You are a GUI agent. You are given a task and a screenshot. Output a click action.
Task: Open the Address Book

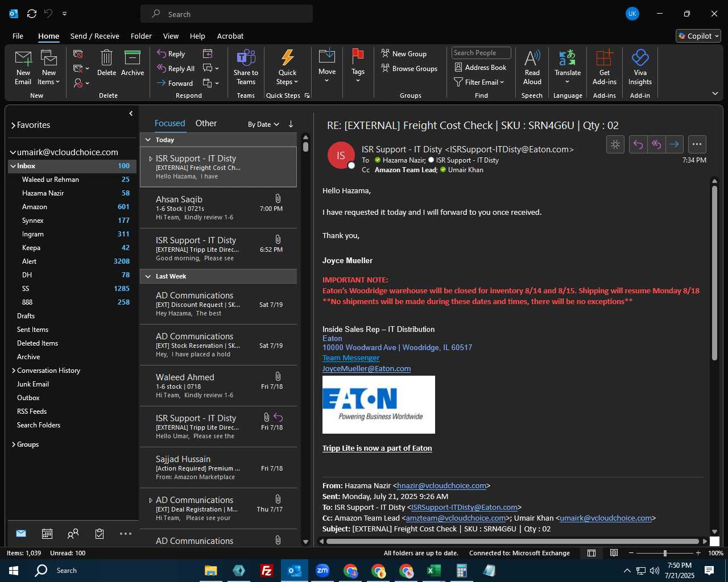(480, 67)
